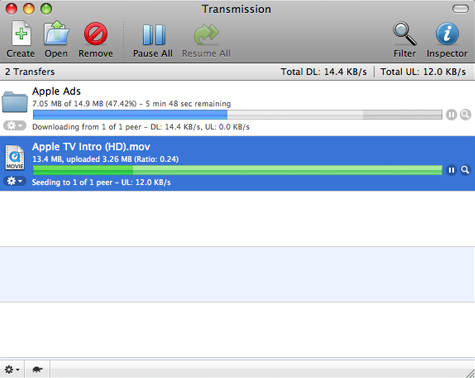Pause the Apple TV Intro (HD).mov transfer
The height and width of the screenshot is (378, 475).
(451, 170)
